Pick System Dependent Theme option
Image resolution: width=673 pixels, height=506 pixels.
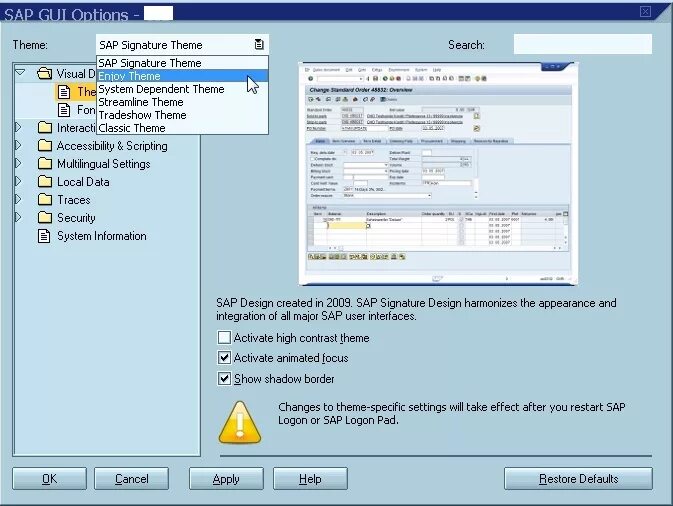[182, 89]
